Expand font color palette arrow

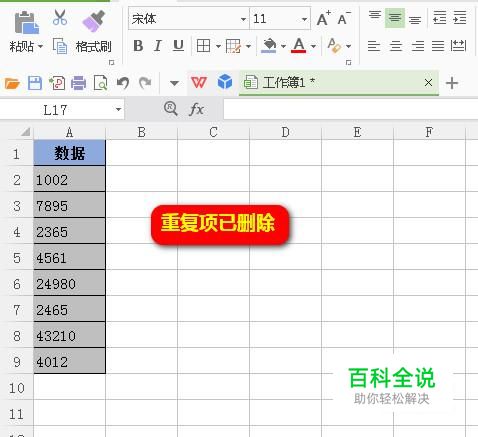coord(313,46)
